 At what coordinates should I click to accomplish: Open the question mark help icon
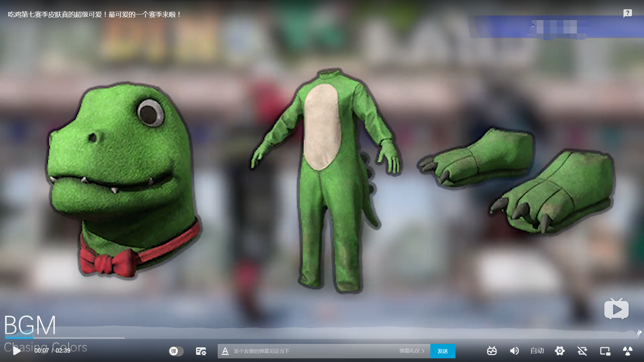coord(628,13)
